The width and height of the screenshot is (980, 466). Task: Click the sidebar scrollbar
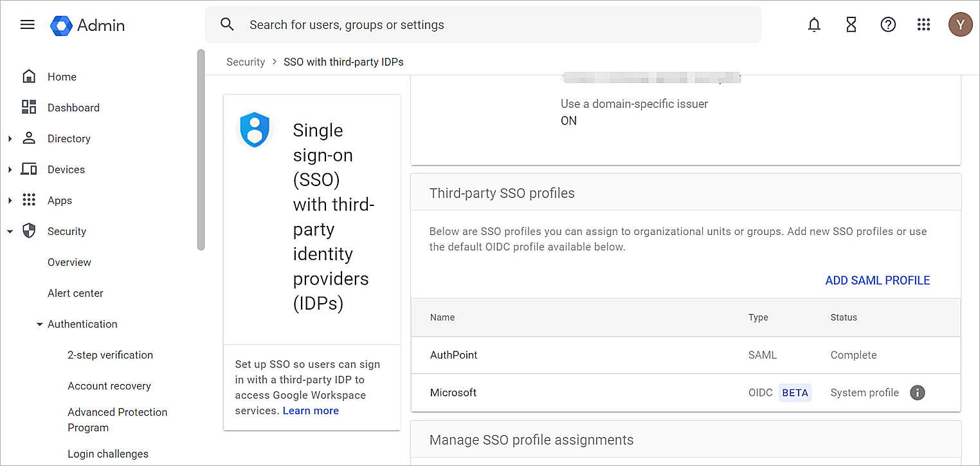(201, 148)
